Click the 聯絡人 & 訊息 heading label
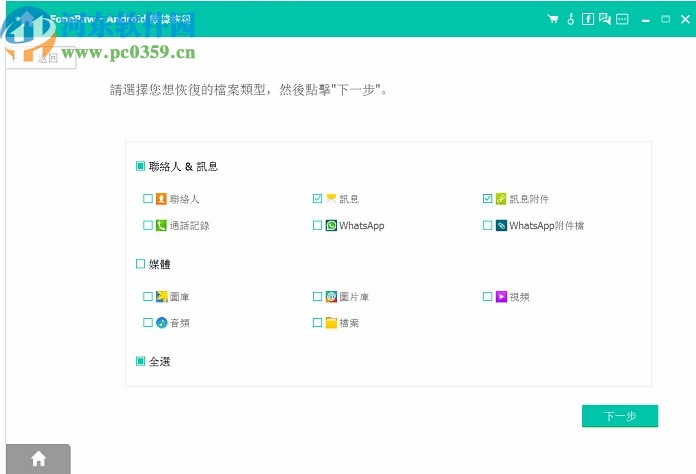Image resolution: width=696 pixels, height=474 pixels. pyautogui.click(x=183, y=166)
